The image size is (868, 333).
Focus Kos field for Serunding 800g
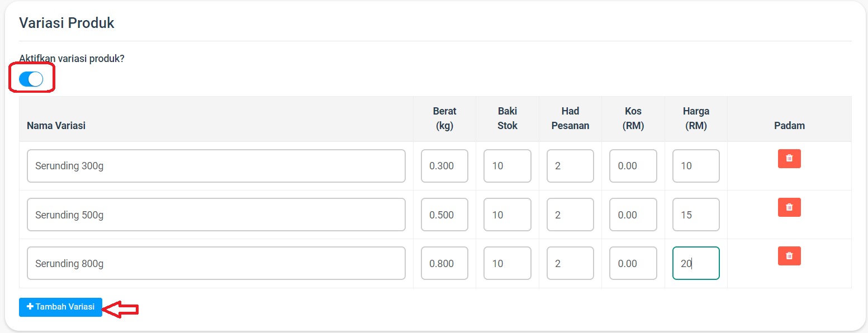click(633, 263)
